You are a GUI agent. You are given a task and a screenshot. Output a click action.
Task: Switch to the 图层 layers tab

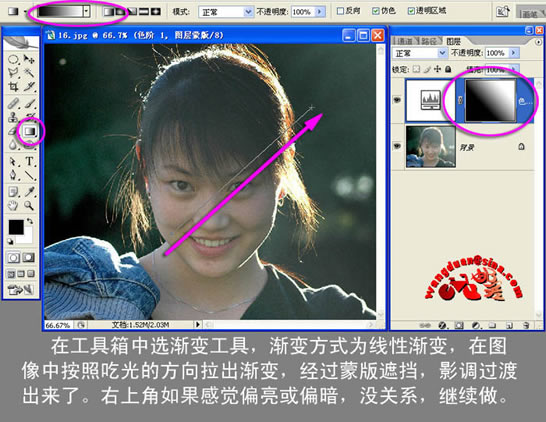[453, 42]
